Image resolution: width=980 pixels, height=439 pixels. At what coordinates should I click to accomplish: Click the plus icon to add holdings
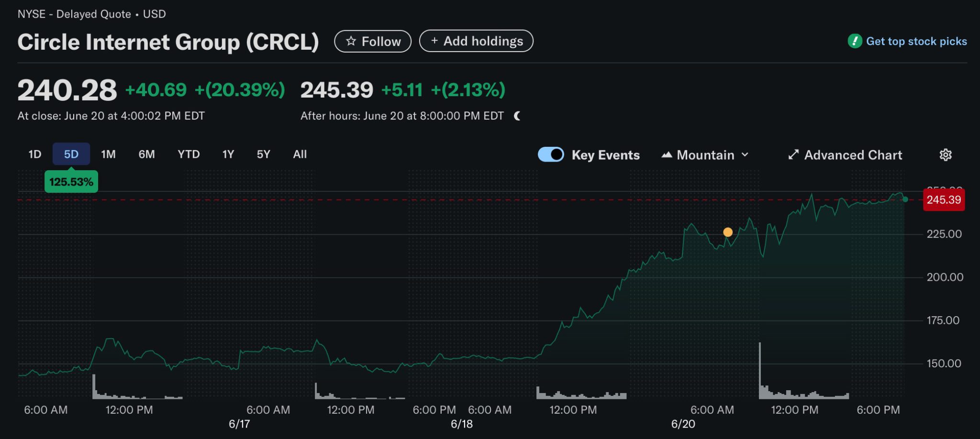pos(435,41)
